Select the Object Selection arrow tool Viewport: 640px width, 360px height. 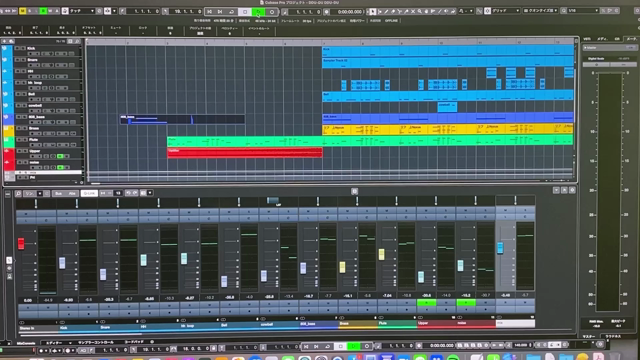pyautogui.click(x=373, y=11)
